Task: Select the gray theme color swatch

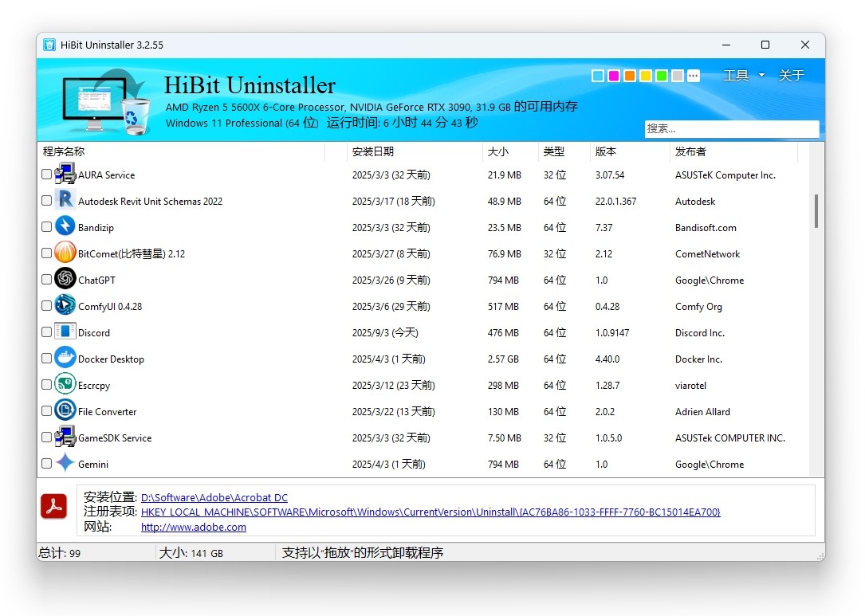Action: point(678,77)
